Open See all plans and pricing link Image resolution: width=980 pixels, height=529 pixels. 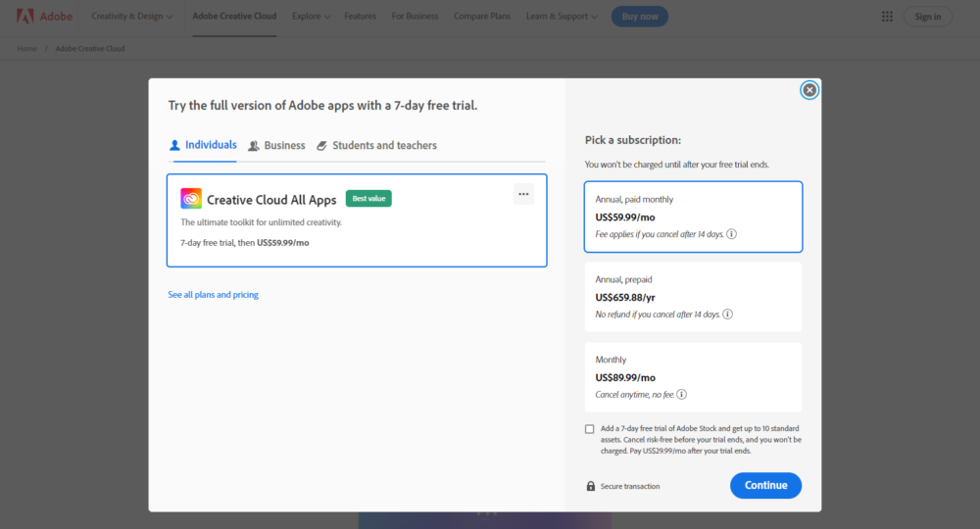(213, 295)
